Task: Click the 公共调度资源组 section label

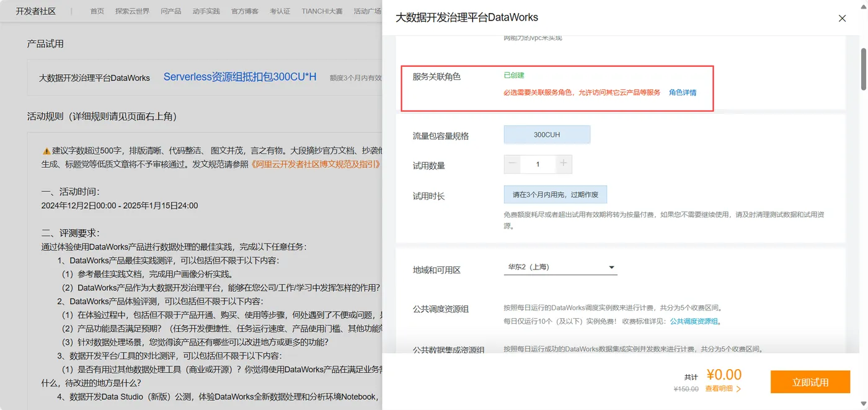Action: click(x=441, y=308)
